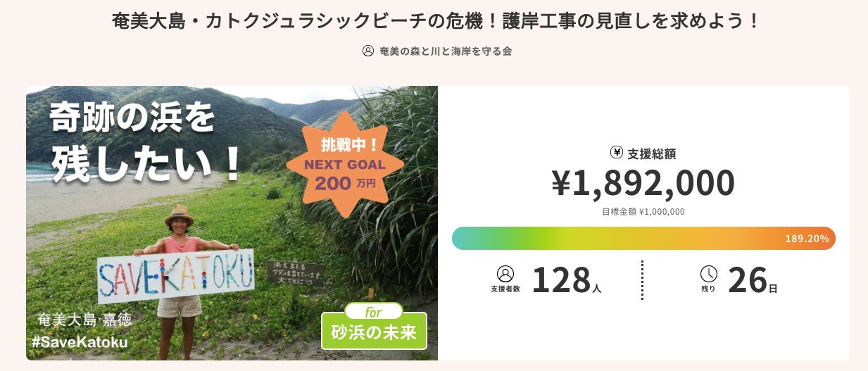Click the 189.20% label on the progress bar
The width and height of the screenshot is (868, 371).
pos(807,239)
